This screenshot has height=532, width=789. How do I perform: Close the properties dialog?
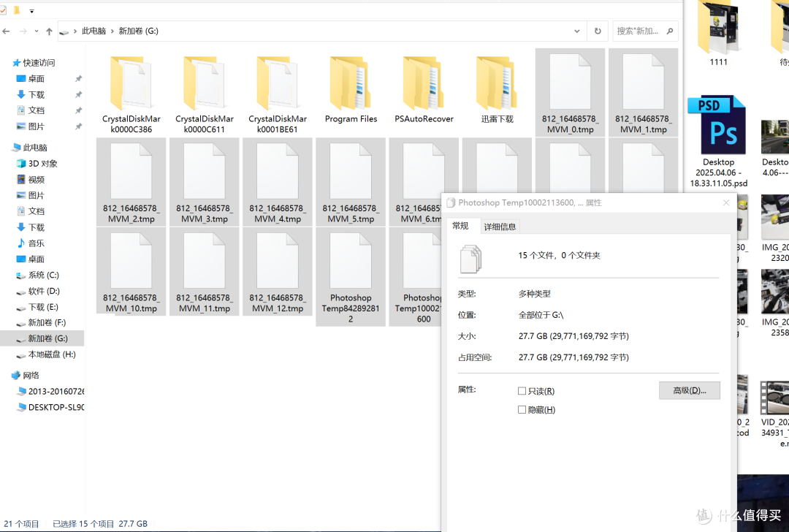click(x=725, y=203)
